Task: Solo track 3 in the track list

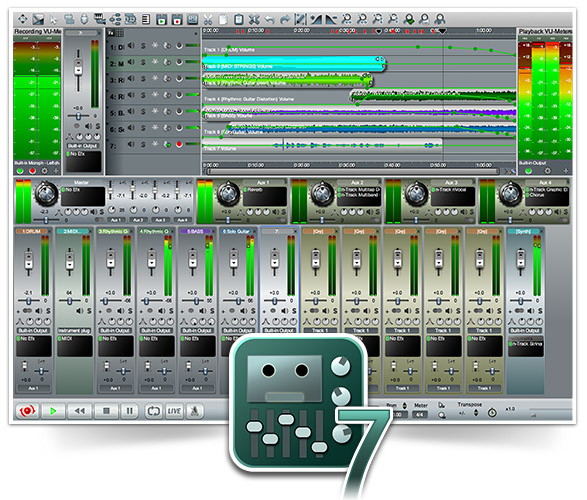Action: [x=143, y=79]
